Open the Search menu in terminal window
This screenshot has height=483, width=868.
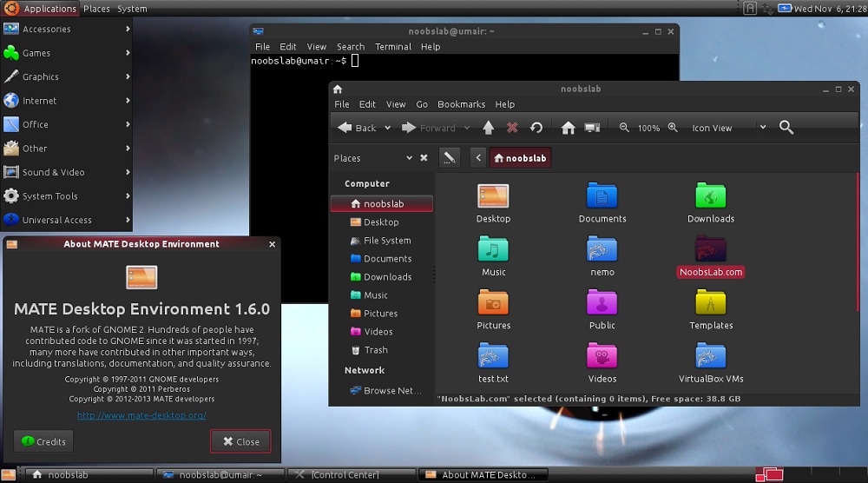[351, 47]
